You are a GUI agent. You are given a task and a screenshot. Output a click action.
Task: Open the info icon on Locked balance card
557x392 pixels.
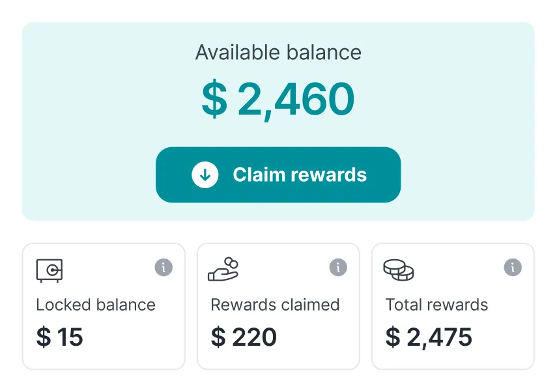pos(164,267)
